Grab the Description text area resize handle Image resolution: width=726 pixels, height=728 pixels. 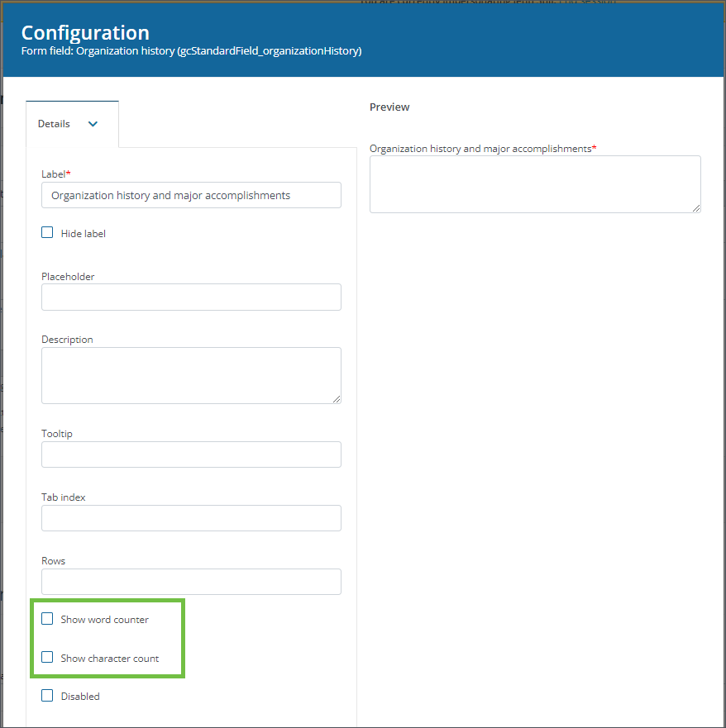[x=337, y=399]
